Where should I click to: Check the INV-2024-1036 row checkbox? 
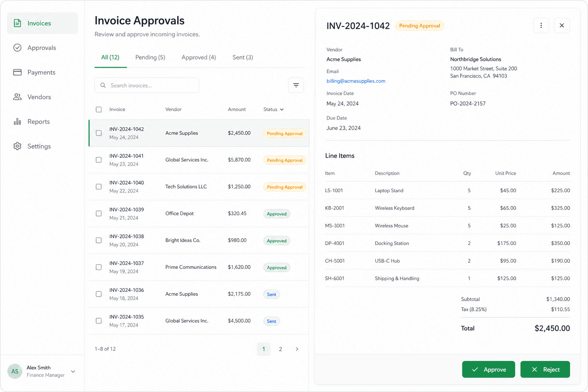point(99,294)
